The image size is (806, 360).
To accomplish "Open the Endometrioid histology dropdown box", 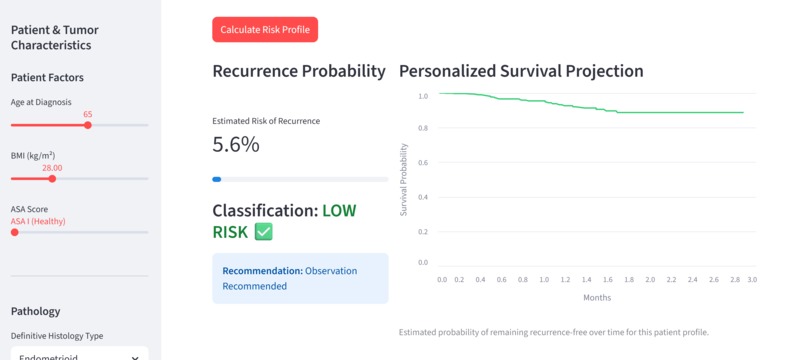I will [x=80, y=354].
